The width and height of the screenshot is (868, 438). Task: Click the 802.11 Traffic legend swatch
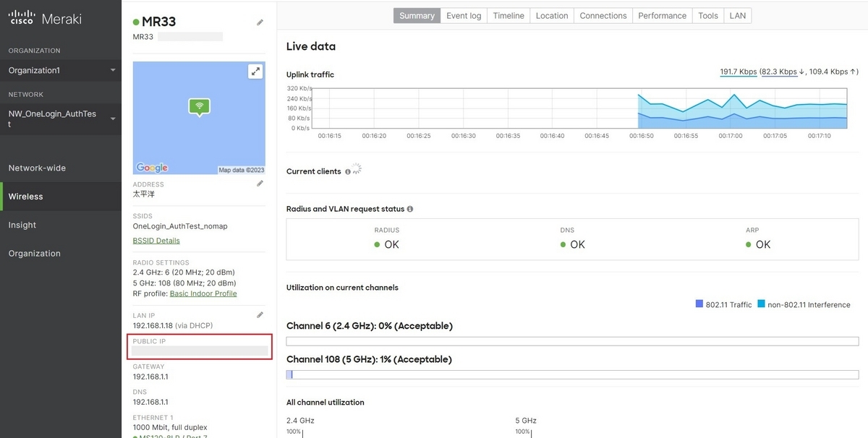699,304
